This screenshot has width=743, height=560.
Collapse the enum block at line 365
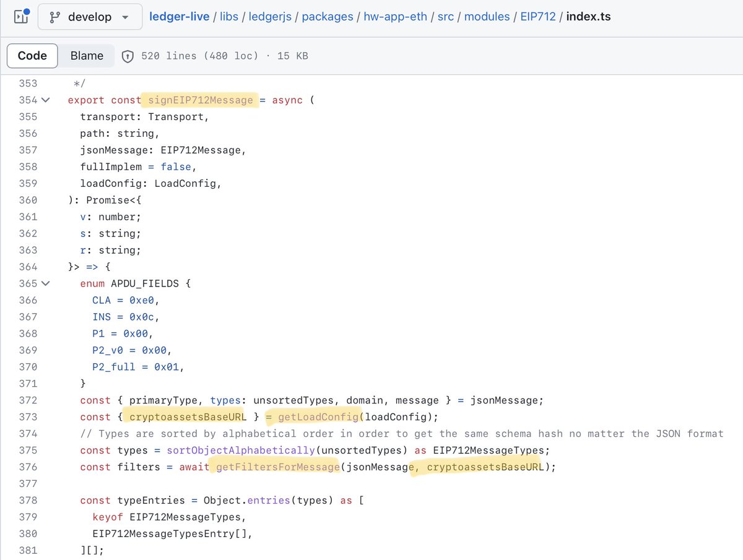47,283
